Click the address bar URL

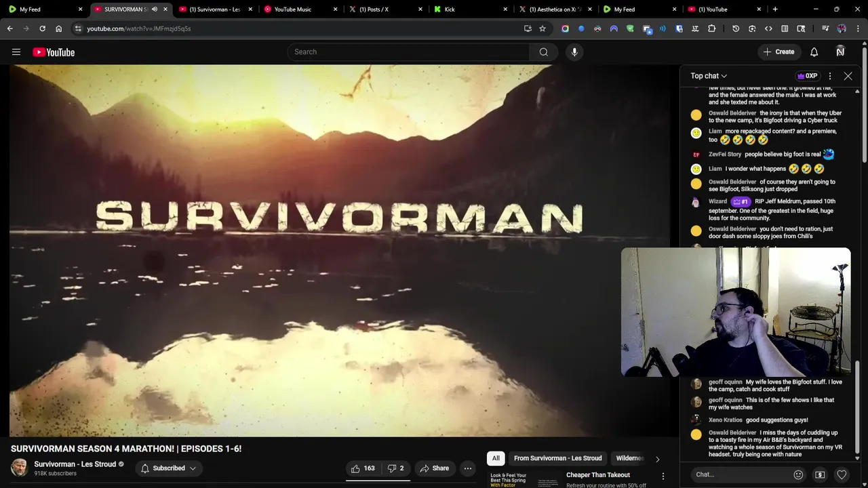point(138,28)
